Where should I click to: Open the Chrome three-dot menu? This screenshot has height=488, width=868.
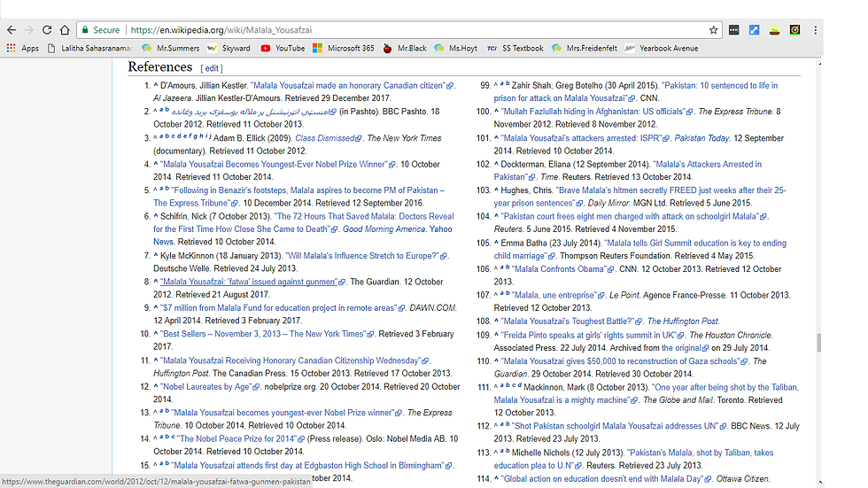point(815,30)
